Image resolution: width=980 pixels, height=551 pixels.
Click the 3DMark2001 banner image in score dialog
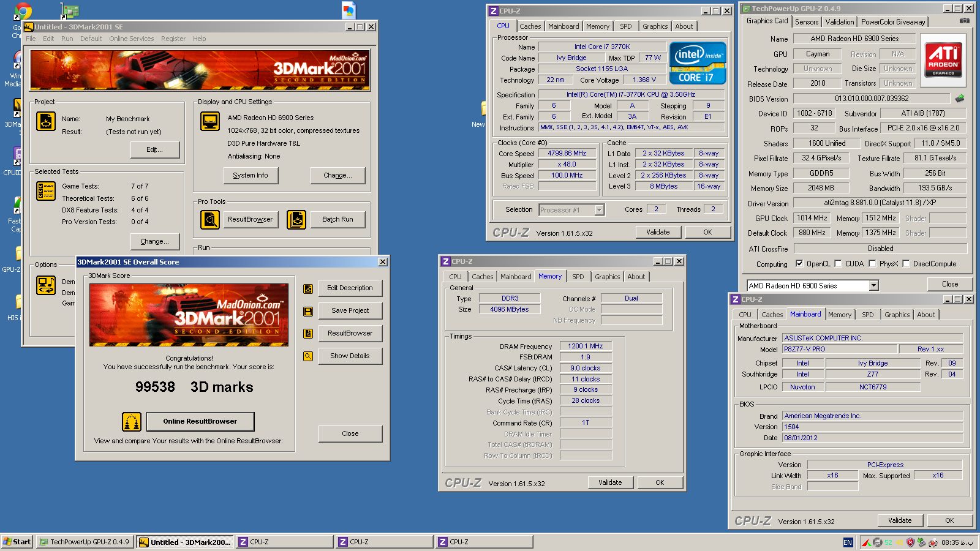click(x=189, y=315)
